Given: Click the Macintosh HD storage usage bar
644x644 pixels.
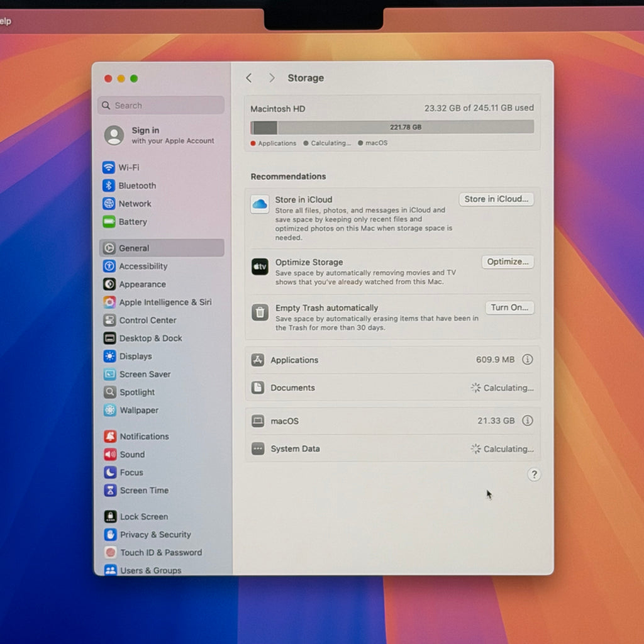Looking at the screenshot, I should coord(392,127).
